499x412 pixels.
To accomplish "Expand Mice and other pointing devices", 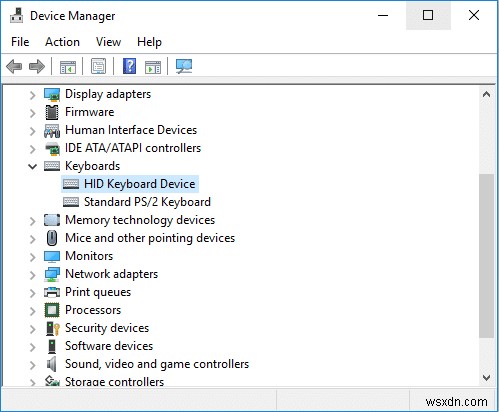I will coord(32,239).
